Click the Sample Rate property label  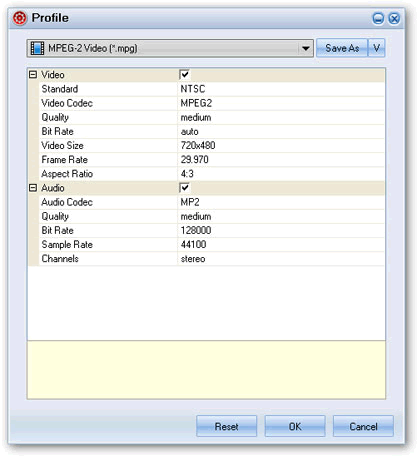click(67, 244)
